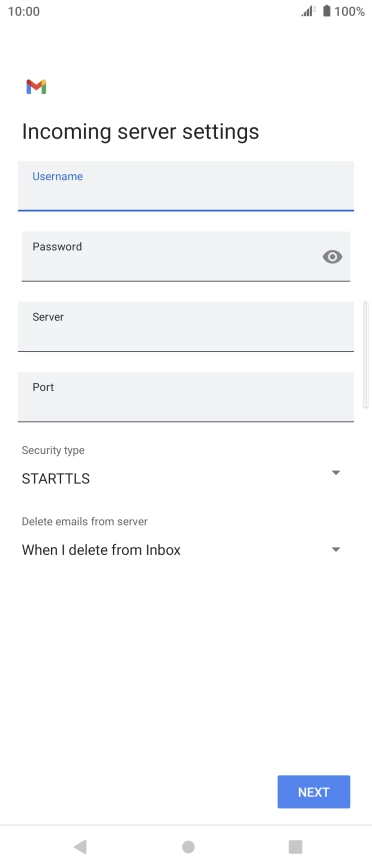Tap the 100% battery percentage text

click(x=349, y=12)
